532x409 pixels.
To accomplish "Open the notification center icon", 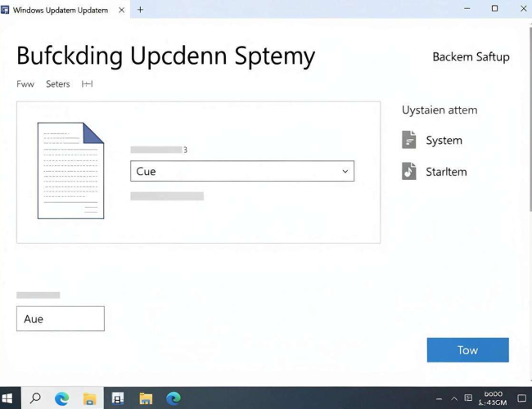I will pos(522,398).
